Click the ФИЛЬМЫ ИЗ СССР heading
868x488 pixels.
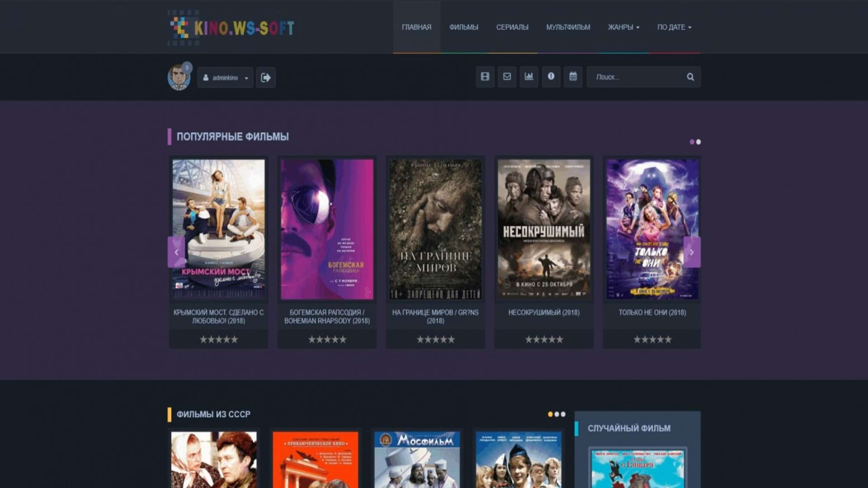pyautogui.click(x=213, y=414)
